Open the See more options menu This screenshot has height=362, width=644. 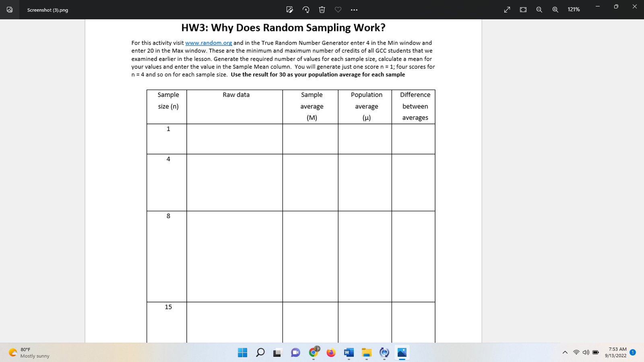(x=354, y=9)
